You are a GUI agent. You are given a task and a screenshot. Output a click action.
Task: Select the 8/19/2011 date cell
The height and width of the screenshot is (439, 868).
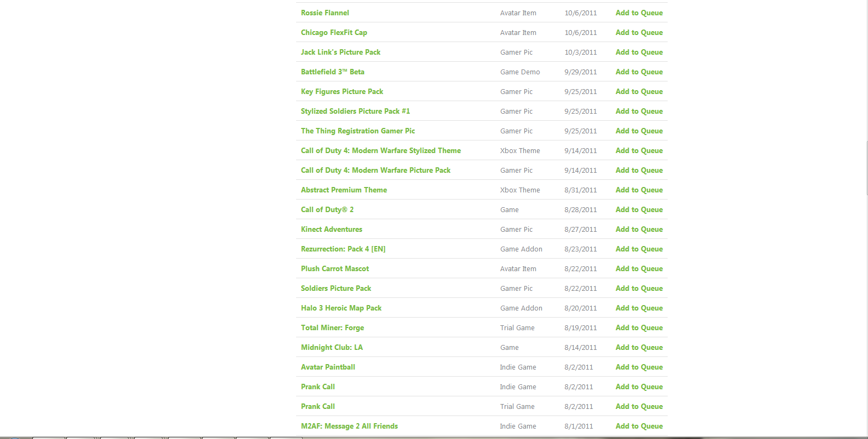pos(581,327)
